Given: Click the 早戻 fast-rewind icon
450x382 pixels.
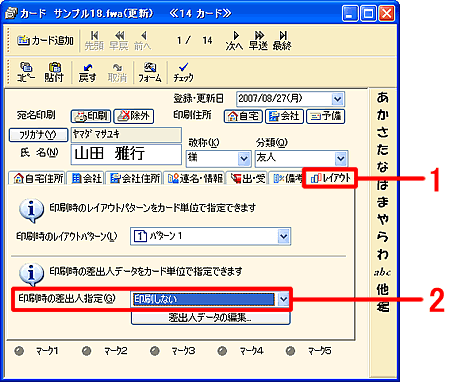Looking at the screenshot, I should pos(119,41).
